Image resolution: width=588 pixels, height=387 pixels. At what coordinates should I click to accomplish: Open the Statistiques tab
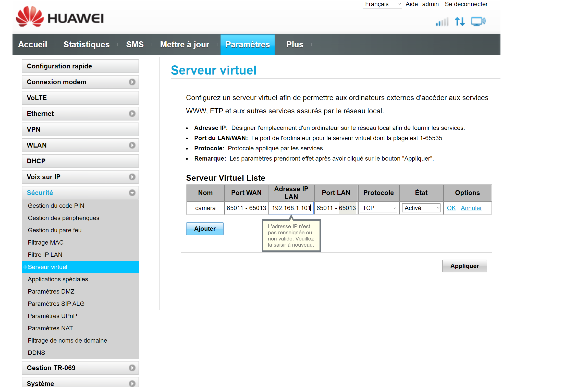click(87, 44)
